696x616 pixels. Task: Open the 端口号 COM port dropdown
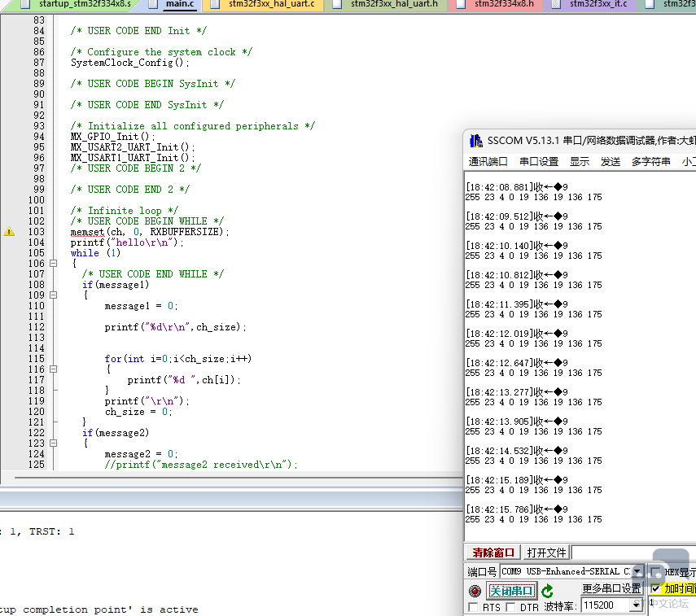tap(637, 571)
